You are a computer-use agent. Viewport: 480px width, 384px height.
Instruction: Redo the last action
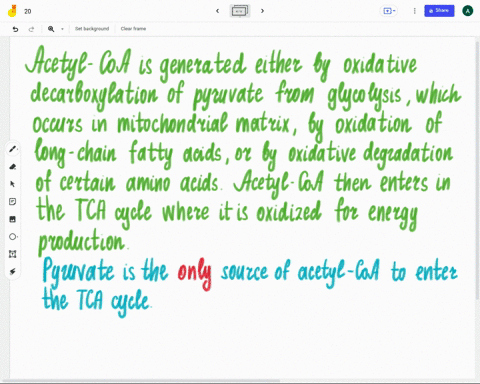(x=31, y=29)
